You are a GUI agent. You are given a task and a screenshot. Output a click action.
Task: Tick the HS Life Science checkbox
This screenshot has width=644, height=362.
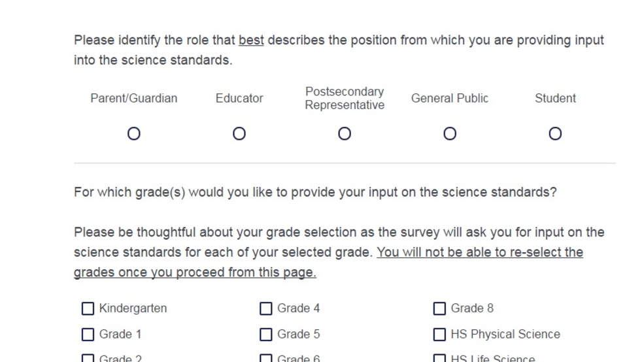(x=439, y=358)
